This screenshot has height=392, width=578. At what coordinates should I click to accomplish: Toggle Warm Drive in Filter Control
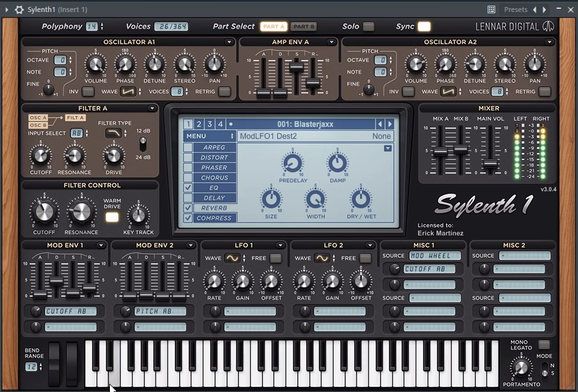pos(112,217)
